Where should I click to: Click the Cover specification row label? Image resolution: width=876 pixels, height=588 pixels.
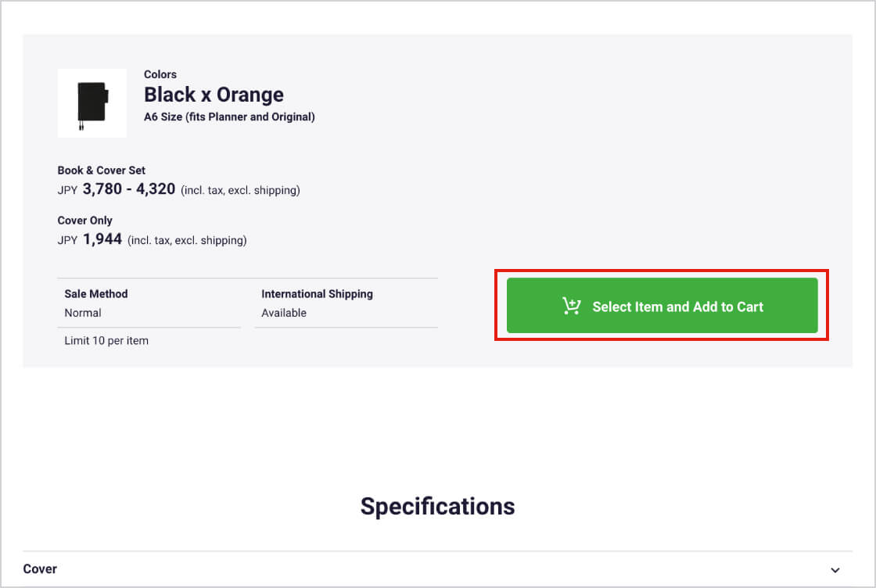click(40, 569)
